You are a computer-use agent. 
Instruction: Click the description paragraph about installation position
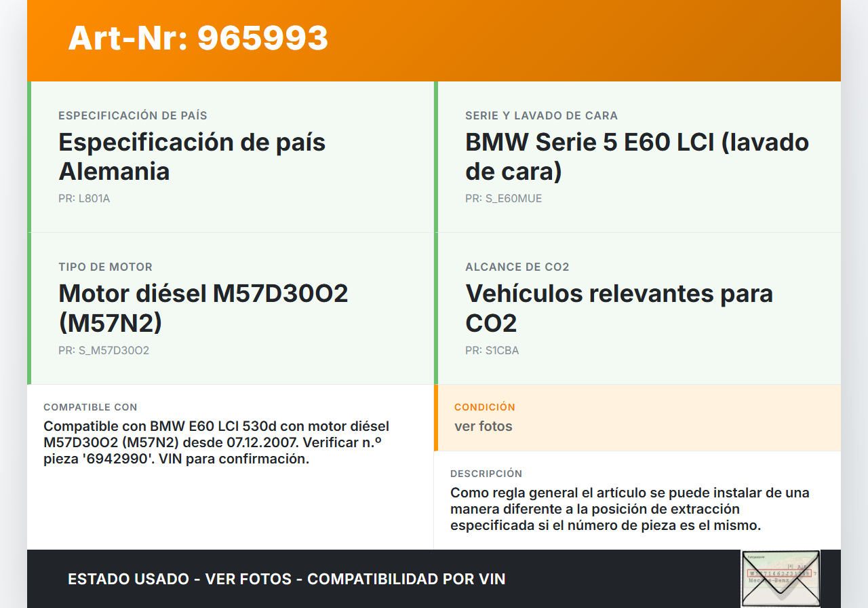click(629, 509)
